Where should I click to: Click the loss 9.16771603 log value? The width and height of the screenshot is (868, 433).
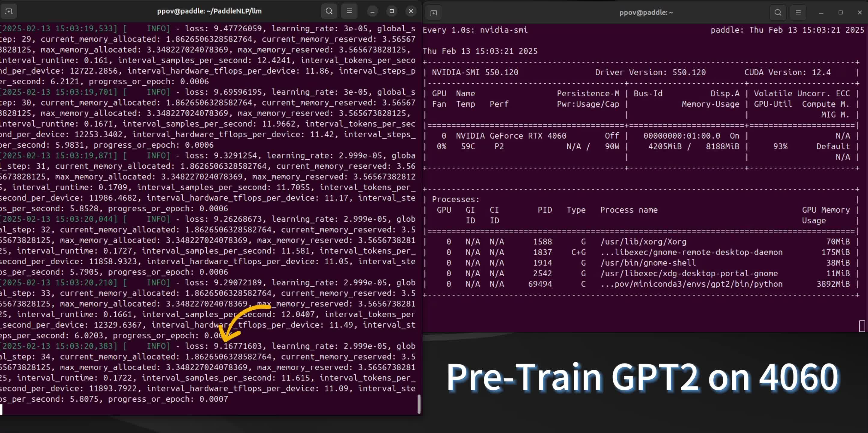(238, 346)
